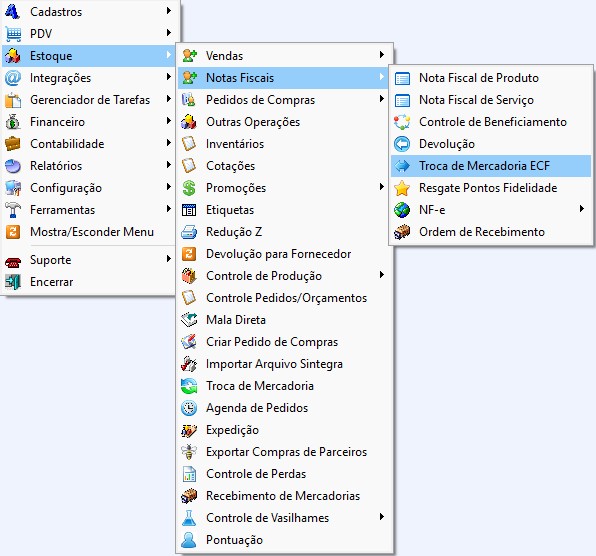
Task: Expand the Vendas submenu arrow
Action: [382, 55]
